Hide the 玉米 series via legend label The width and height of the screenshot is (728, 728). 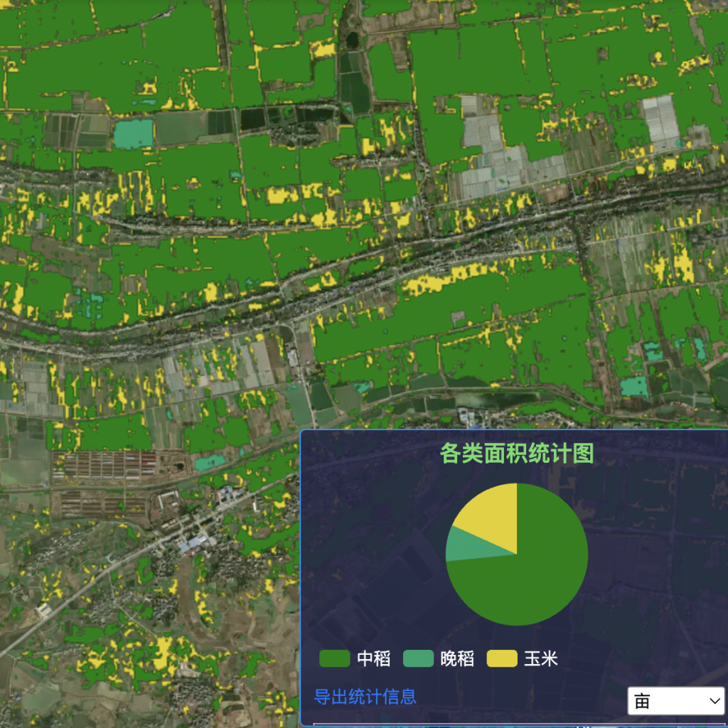[540, 659]
